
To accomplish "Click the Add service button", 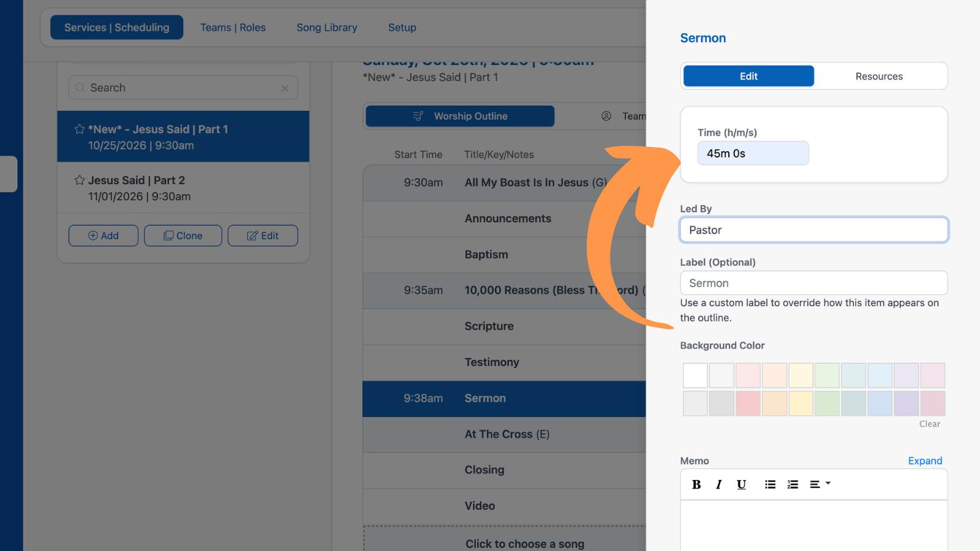I will point(104,236).
